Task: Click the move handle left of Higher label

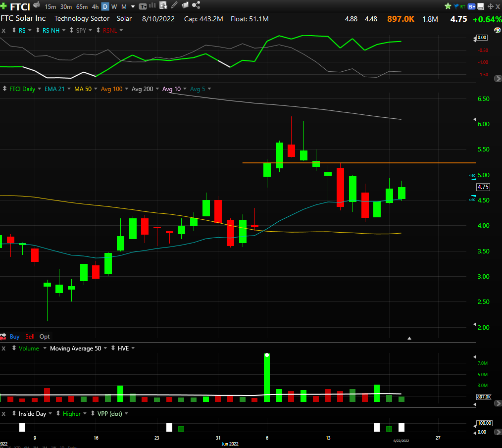Action: click(x=58, y=413)
